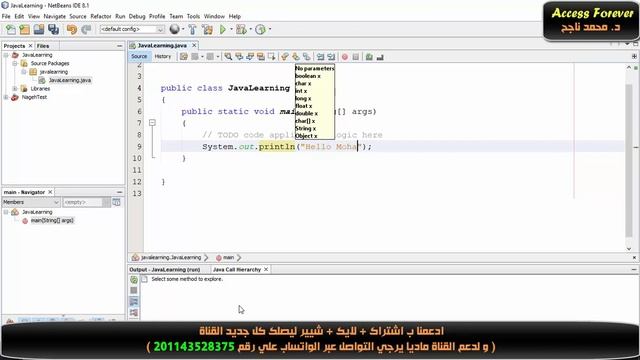Click Find Next Occurrence editor icon
Screen dimensions: 640x360
(x=250, y=57)
